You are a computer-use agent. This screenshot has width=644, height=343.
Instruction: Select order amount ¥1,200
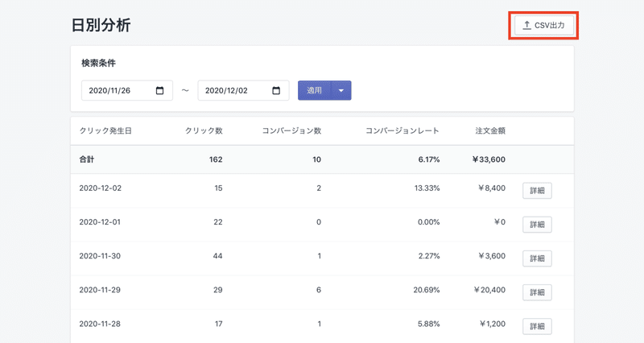(493, 324)
